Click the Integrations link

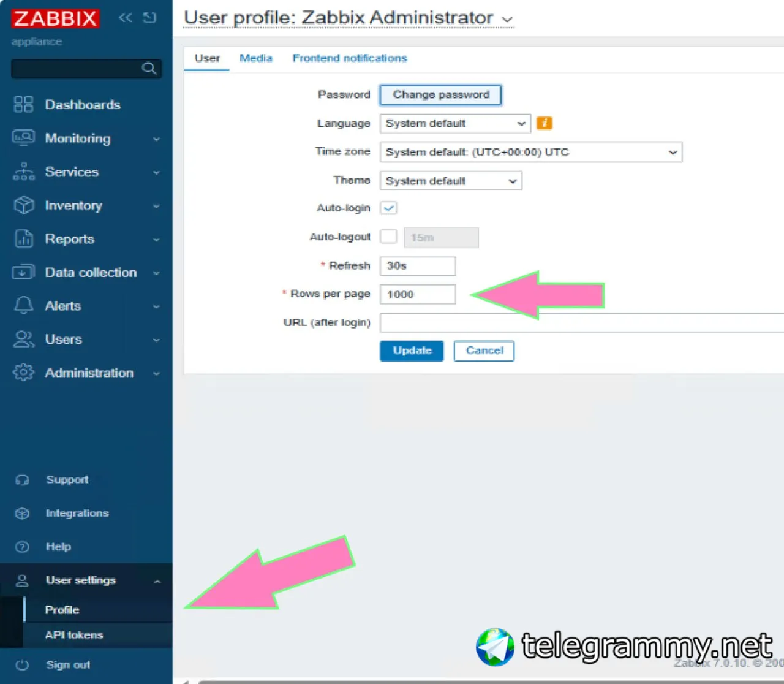pyautogui.click(x=77, y=514)
